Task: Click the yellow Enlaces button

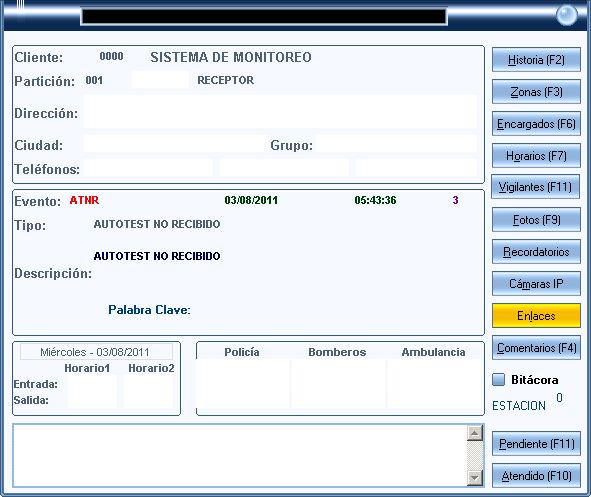Action: point(536,315)
